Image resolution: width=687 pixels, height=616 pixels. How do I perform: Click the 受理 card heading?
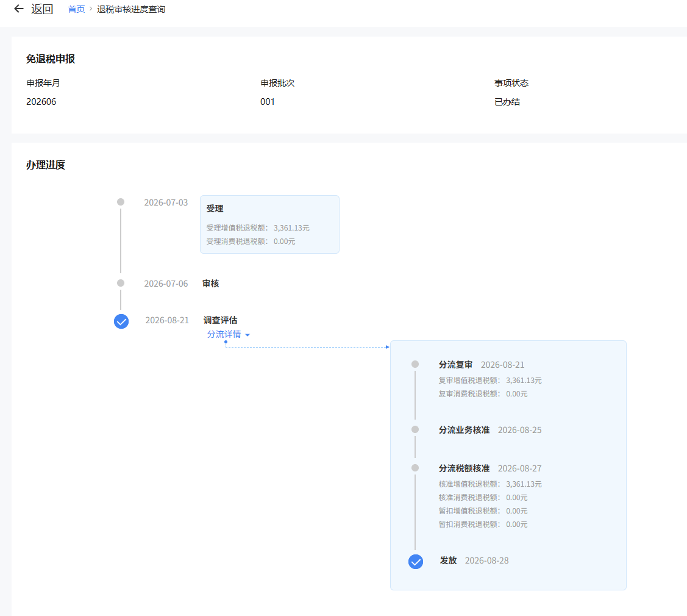tap(215, 209)
